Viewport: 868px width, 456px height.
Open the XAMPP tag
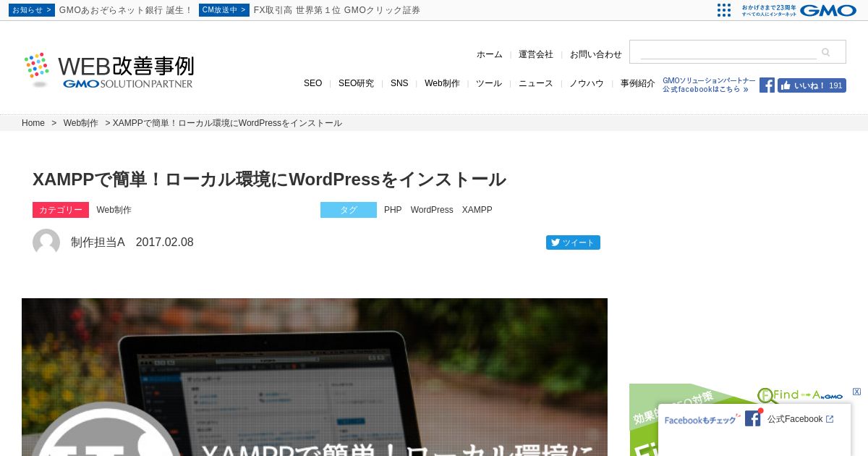(477, 210)
